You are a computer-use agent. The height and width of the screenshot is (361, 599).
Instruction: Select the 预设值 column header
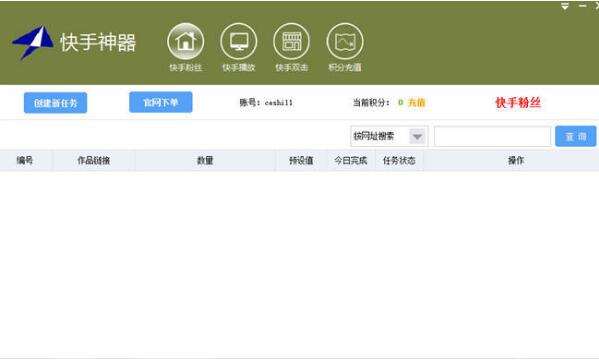(301, 160)
